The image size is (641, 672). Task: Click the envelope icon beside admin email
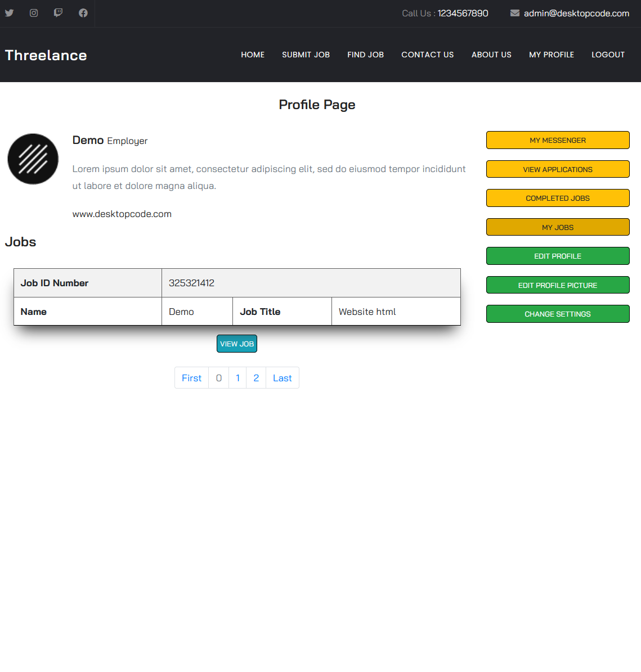pyautogui.click(x=514, y=13)
